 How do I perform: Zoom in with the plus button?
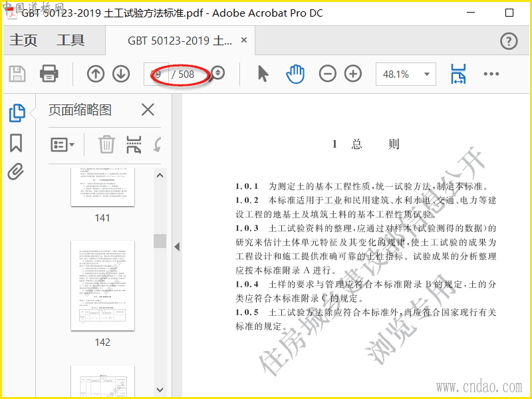click(353, 74)
